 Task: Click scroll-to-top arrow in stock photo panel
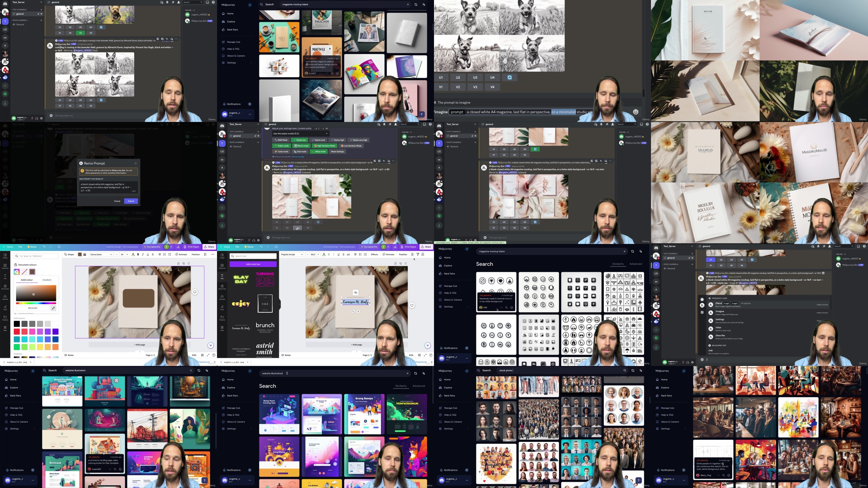coord(639,481)
